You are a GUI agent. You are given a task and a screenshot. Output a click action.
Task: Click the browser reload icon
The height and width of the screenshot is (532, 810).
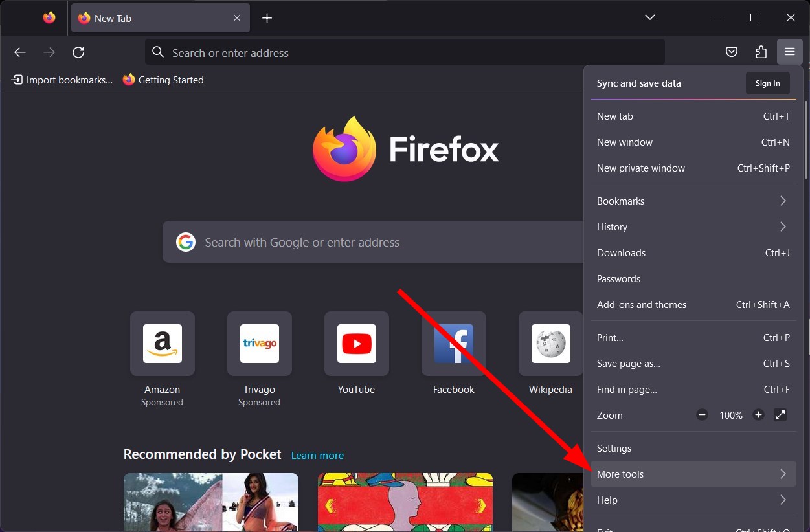pyautogui.click(x=78, y=52)
